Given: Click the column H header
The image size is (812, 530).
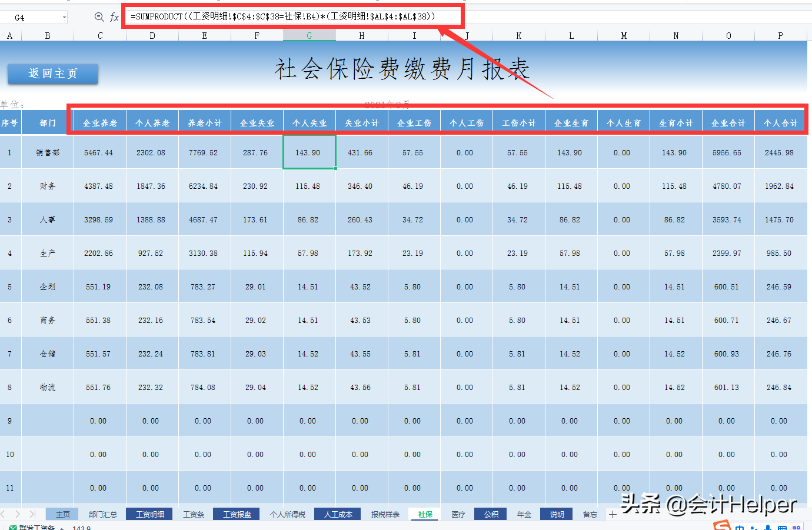Looking at the screenshot, I should tap(361, 35).
